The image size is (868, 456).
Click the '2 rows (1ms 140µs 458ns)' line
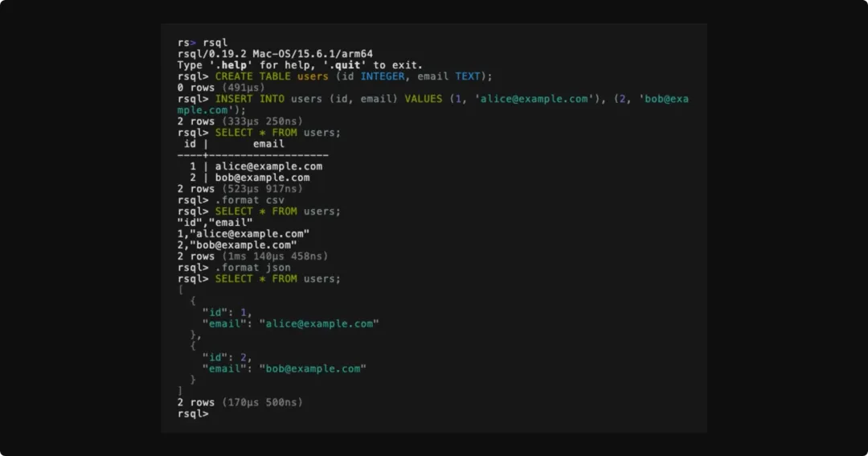(x=253, y=257)
